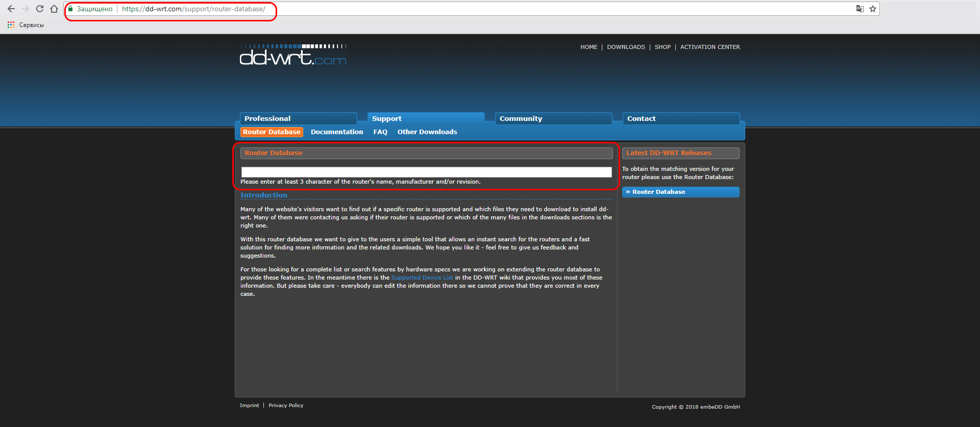Click the blue Router Database sidebar button

681,192
